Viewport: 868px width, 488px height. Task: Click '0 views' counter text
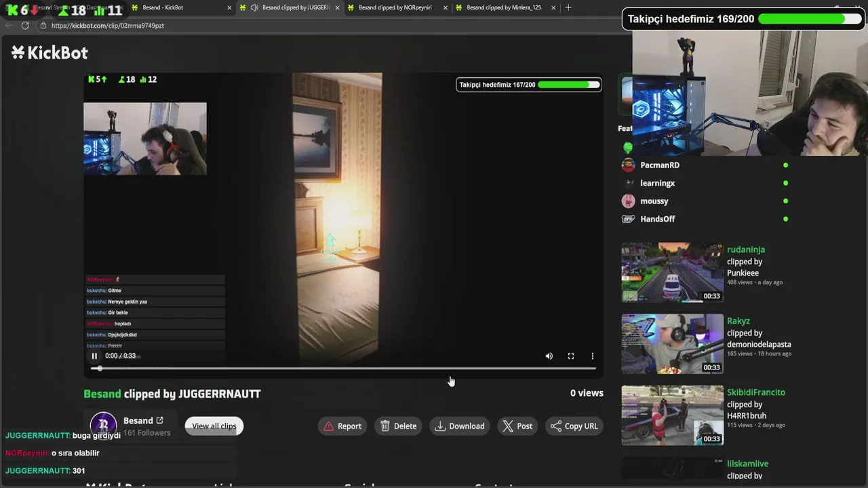coord(587,393)
